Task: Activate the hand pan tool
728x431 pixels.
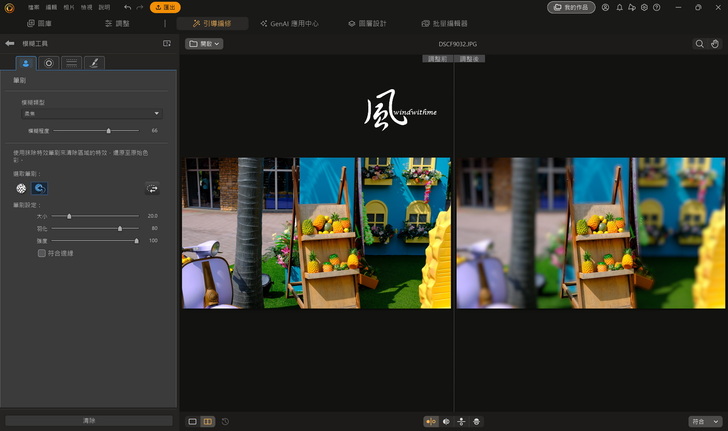Action: (x=714, y=44)
